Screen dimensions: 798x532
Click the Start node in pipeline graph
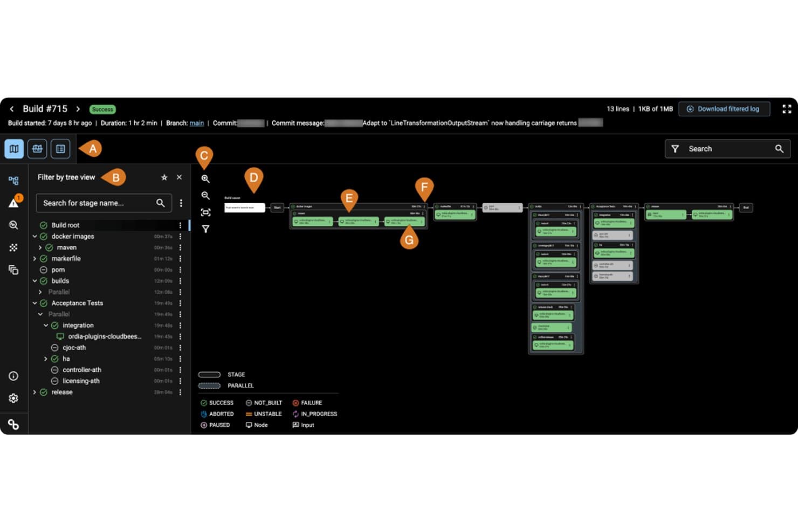tap(277, 208)
